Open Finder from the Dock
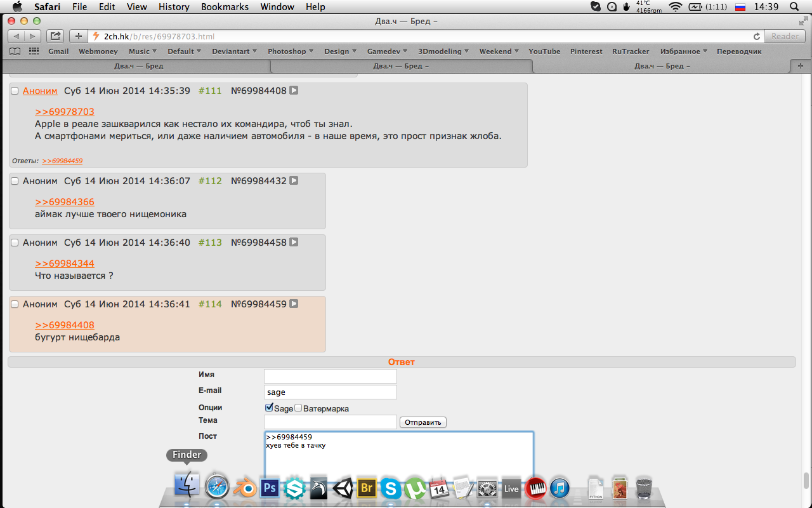 tap(187, 485)
